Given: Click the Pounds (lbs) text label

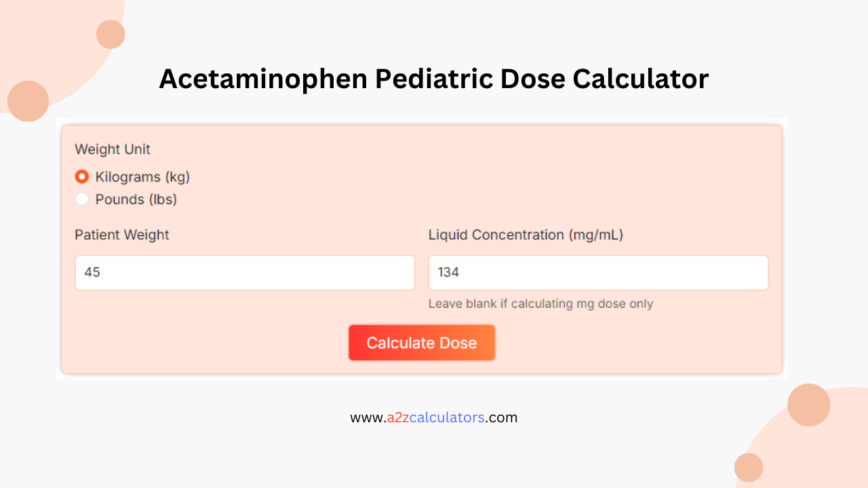Looking at the screenshot, I should (136, 199).
